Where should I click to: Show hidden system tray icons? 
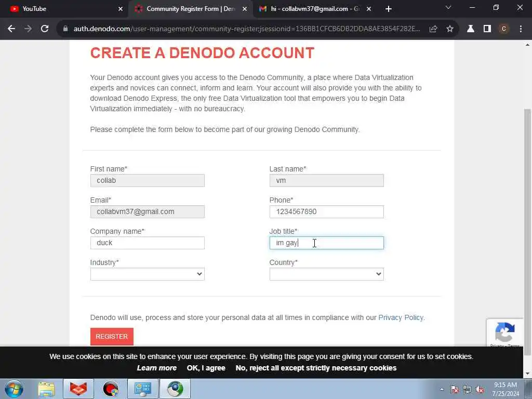pyautogui.click(x=442, y=390)
